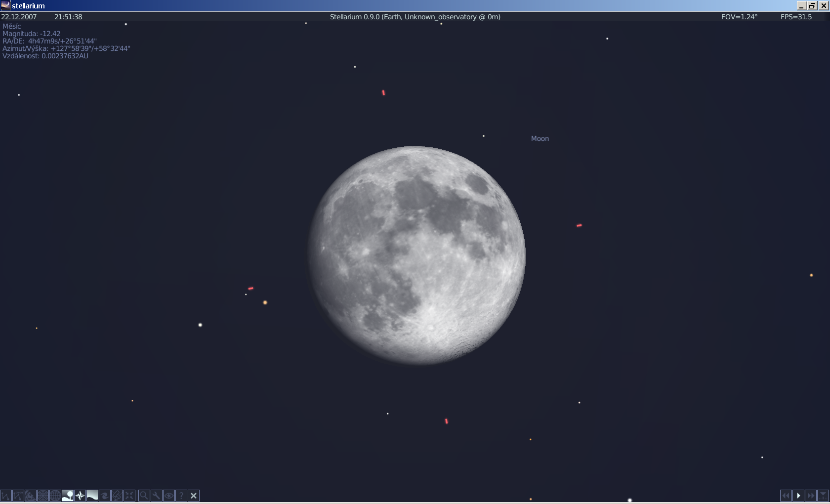Image resolution: width=830 pixels, height=504 pixels.
Task: Toggle nebulas swirl icon
Action: (105, 496)
